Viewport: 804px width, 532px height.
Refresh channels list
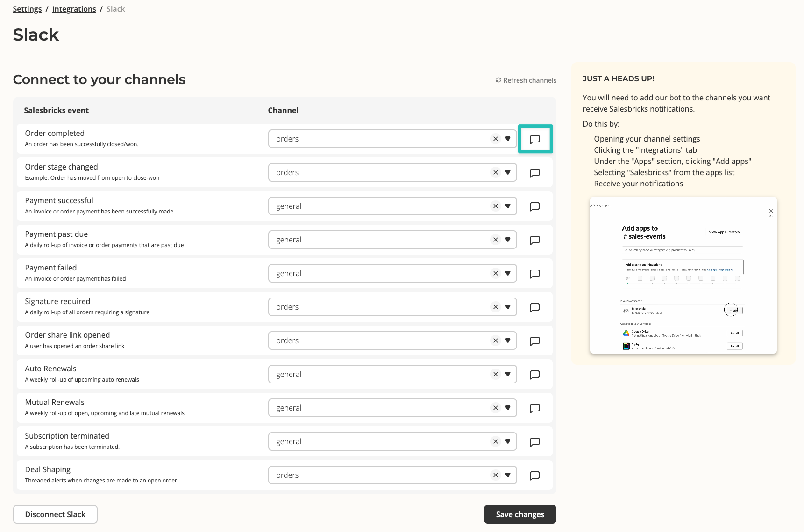[526, 80]
